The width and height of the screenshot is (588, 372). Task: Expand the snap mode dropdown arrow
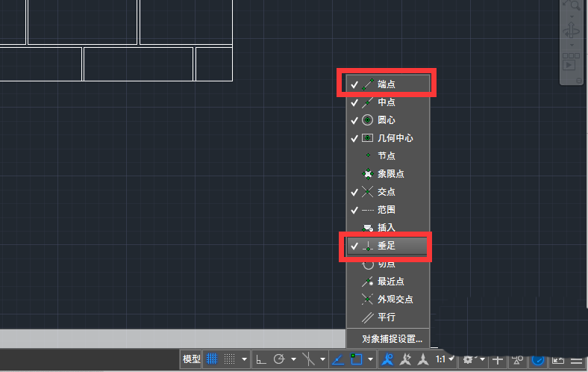[x=245, y=360]
